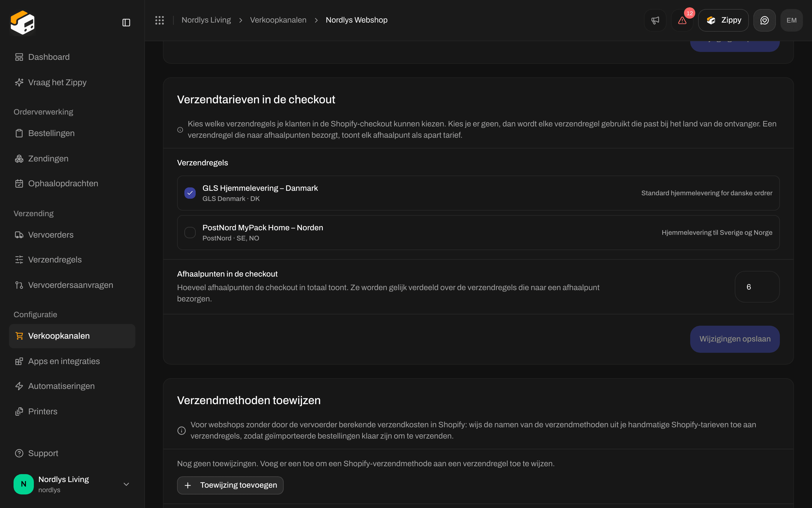This screenshot has height=508, width=812.
Task: Click 'Standard hjemmelevering for danske ordrer' text
Action: coord(707,193)
